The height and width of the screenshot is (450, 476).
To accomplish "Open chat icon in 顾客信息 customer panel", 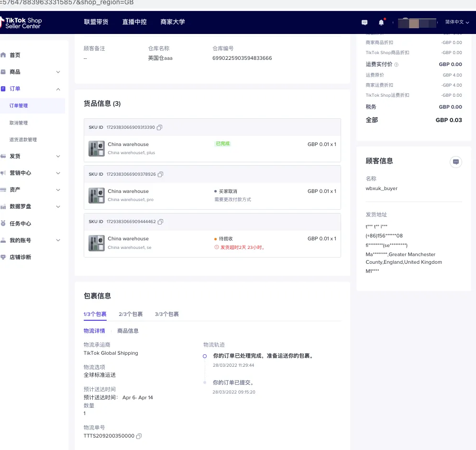I will [x=455, y=162].
